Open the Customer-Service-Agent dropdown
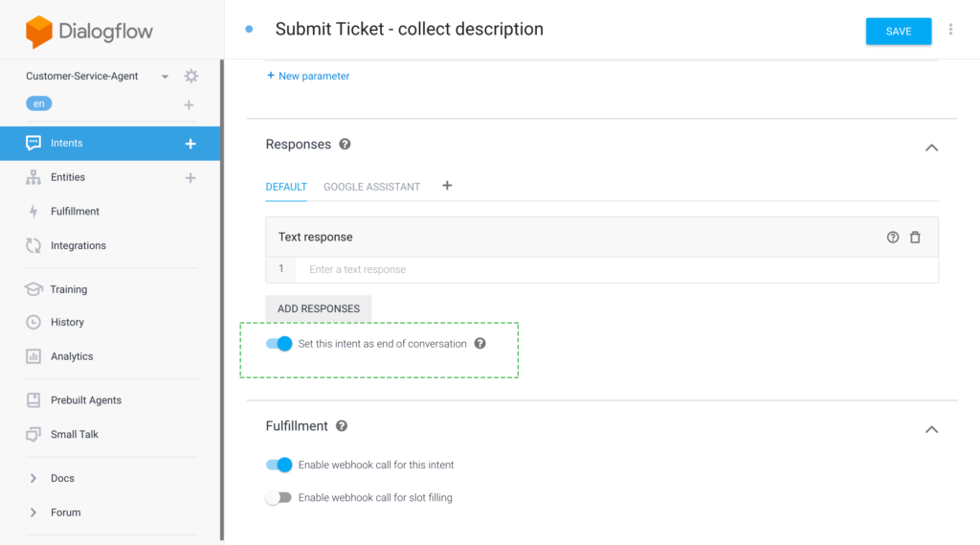The width and height of the screenshot is (980, 545). click(165, 77)
